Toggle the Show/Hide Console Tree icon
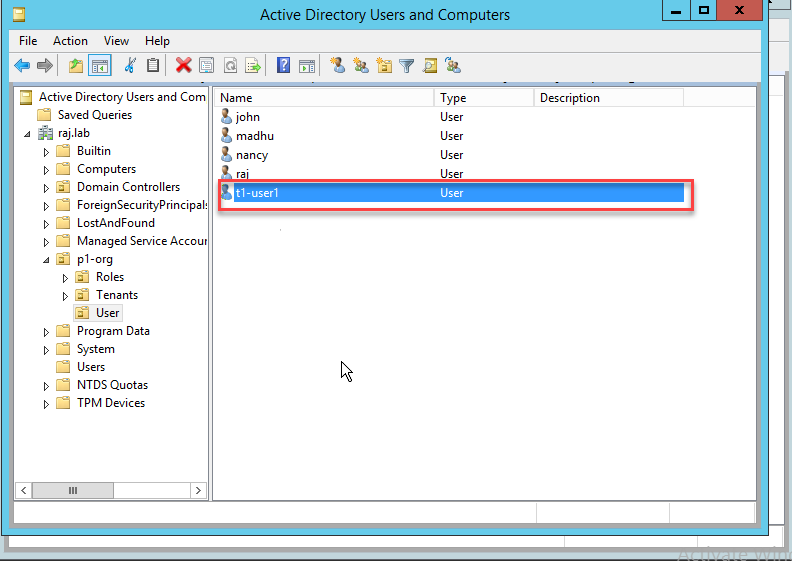The image size is (792, 561). coord(100,66)
